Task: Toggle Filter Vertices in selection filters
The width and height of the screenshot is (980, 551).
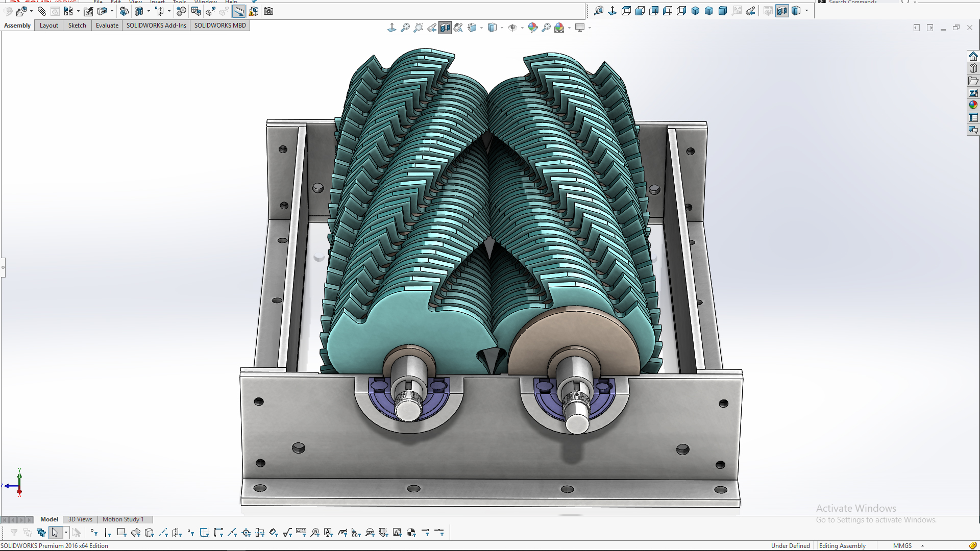Action: pos(94,533)
